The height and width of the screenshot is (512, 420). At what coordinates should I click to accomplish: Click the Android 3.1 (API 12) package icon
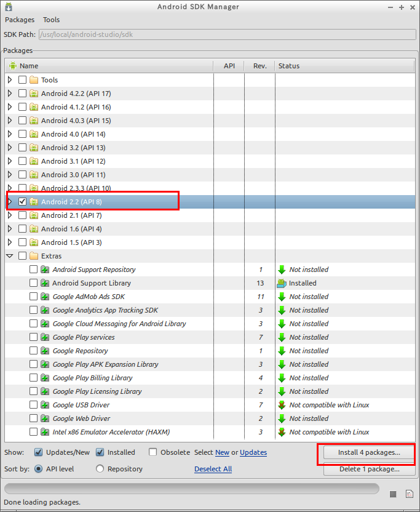[x=34, y=161]
